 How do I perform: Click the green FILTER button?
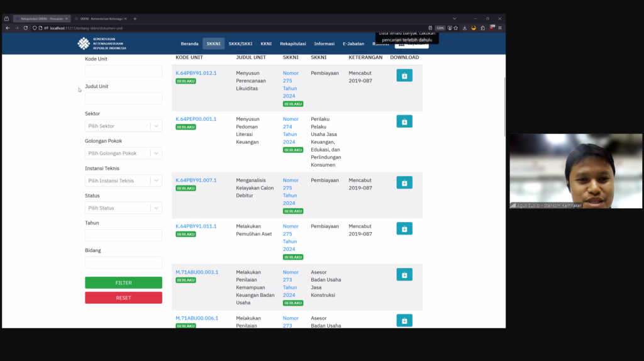(x=123, y=283)
